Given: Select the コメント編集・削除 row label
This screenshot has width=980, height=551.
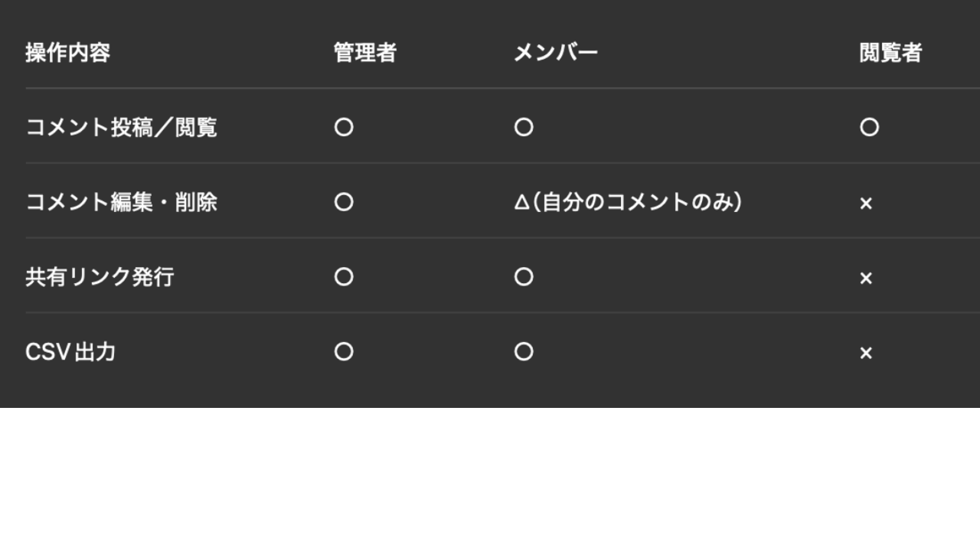Looking at the screenshot, I should click(121, 202).
